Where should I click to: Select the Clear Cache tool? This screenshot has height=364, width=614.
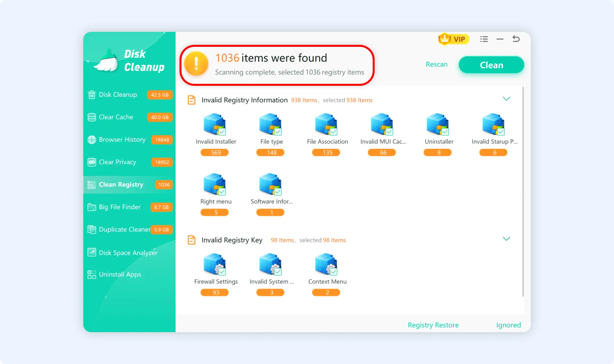click(x=116, y=117)
